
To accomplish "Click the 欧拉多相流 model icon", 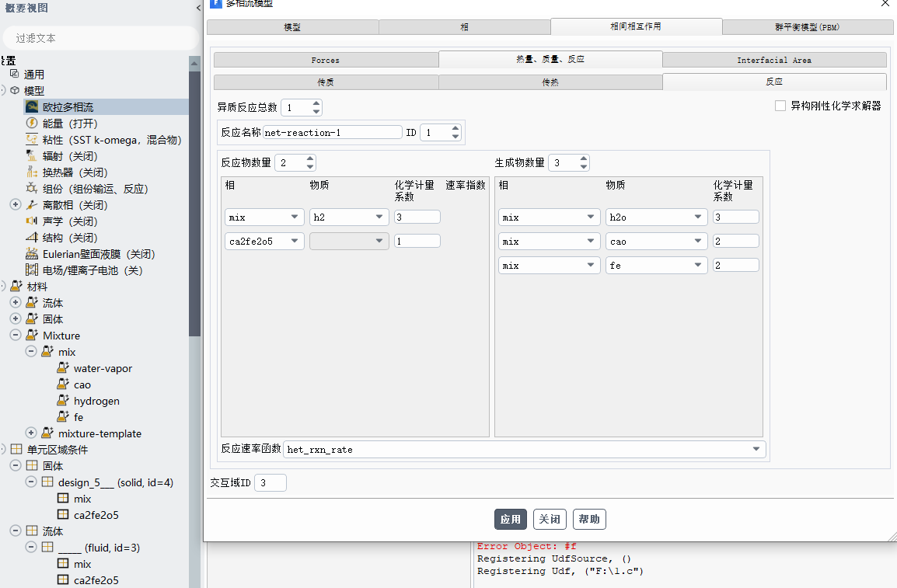I will point(32,107).
